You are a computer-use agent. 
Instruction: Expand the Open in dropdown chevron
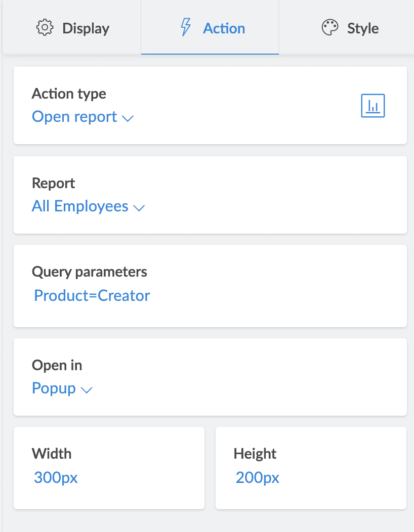click(x=87, y=390)
